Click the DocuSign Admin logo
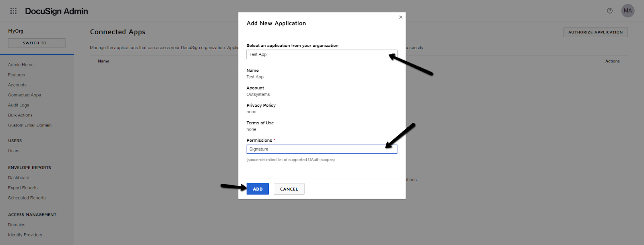Screen dimensions: 644x245 pyautogui.click(x=56, y=11)
